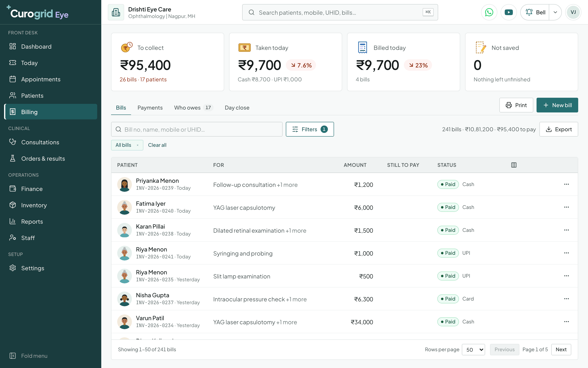Image resolution: width=588 pixels, height=368 pixels.
Task: Go to Dashboard in the sidebar
Action: coord(51,46)
